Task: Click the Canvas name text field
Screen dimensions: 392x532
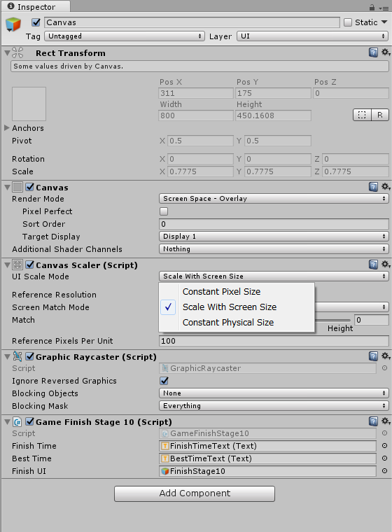Action: [192, 22]
